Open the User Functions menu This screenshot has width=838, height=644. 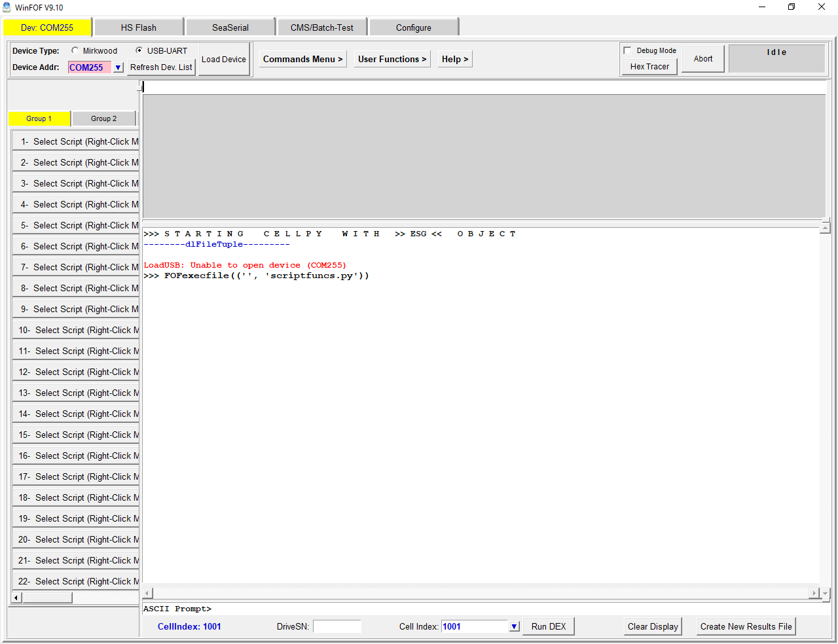coord(392,59)
